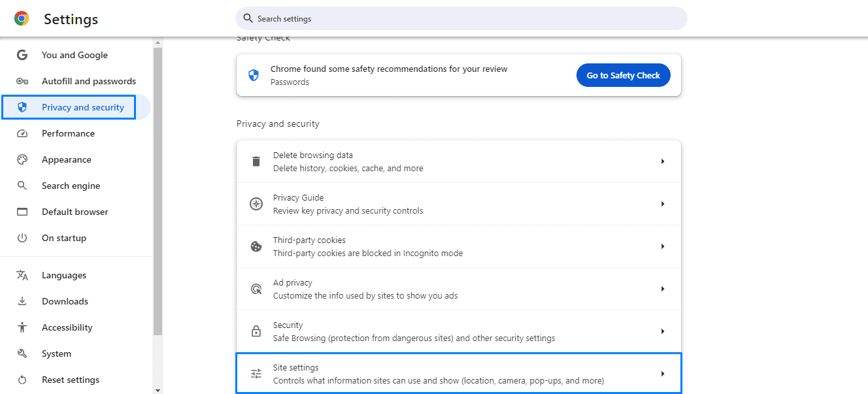Image resolution: width=868 pixels, height=394 pixels.
Task: Click the Chrome logo icon
Action: [22, 19]
